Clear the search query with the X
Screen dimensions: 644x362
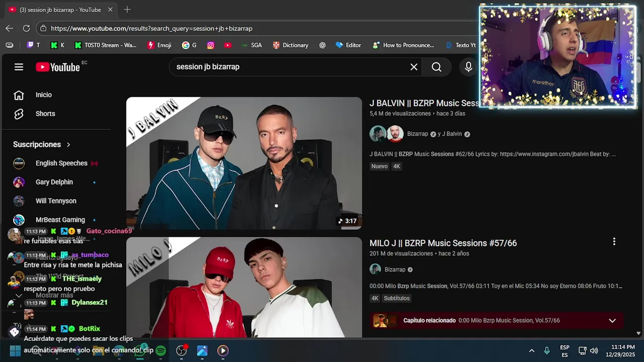[414, 67]
